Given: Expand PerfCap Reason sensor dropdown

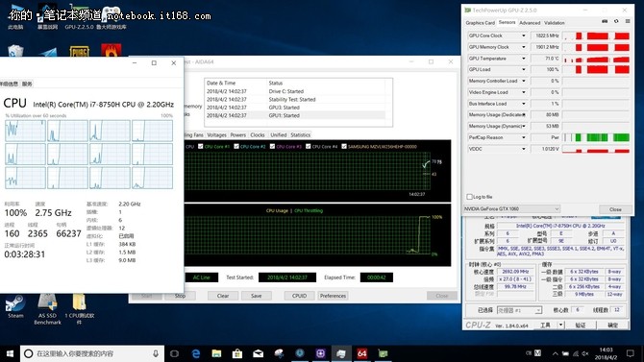Looking at the screenshot, I should coord(523,137).
